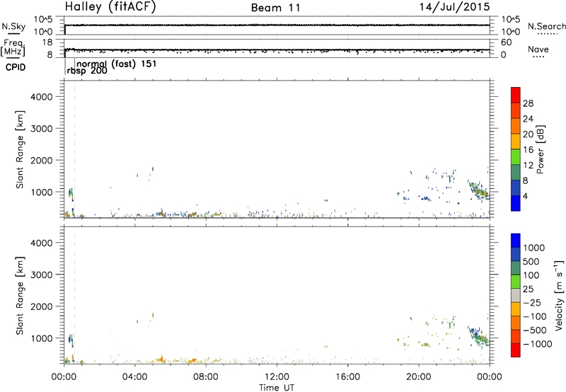Click the '3000' tick in the velocity panel

[x=42, y=275]
